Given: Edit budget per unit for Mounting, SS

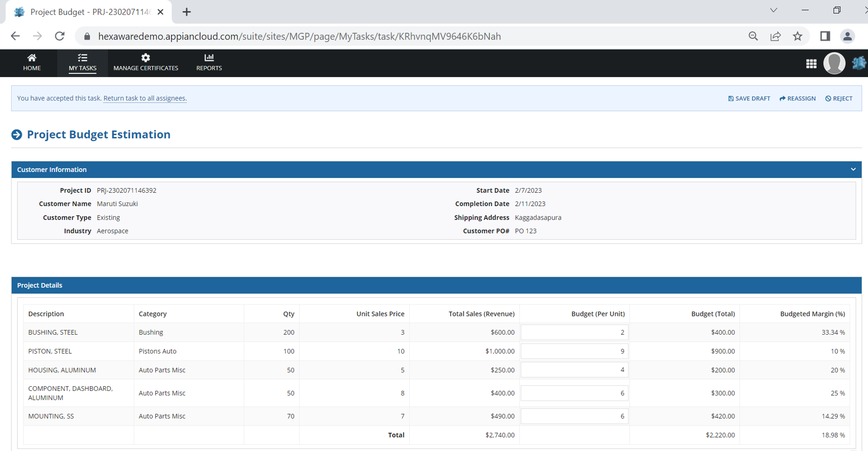Looking at the screenshot, I should [574, 416].
